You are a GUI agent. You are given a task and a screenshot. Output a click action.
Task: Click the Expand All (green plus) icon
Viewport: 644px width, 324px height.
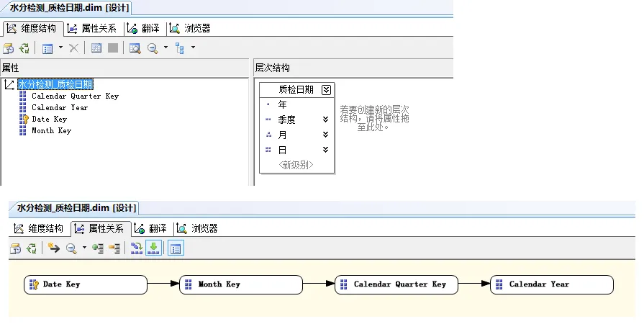click(98, 248)
